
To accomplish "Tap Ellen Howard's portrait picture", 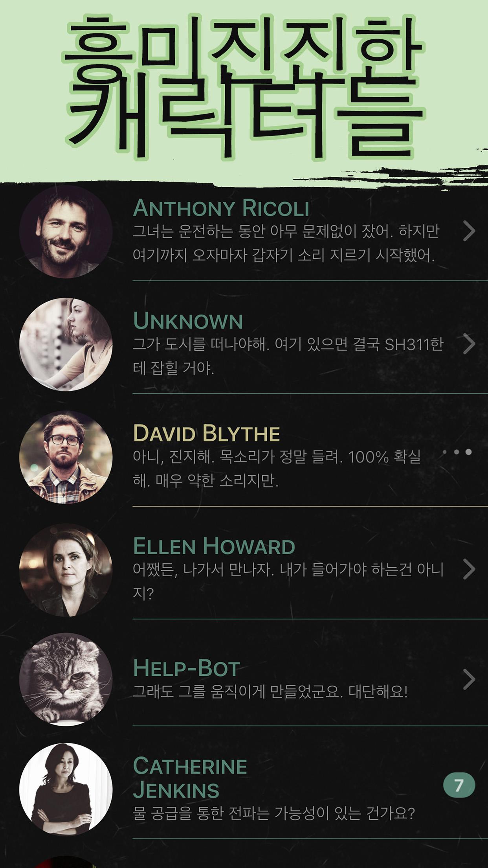I will [66, 570].
